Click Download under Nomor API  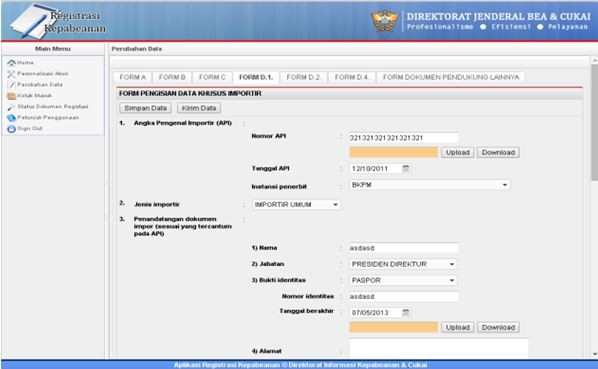pyautogui.click(x=498, y=152)
